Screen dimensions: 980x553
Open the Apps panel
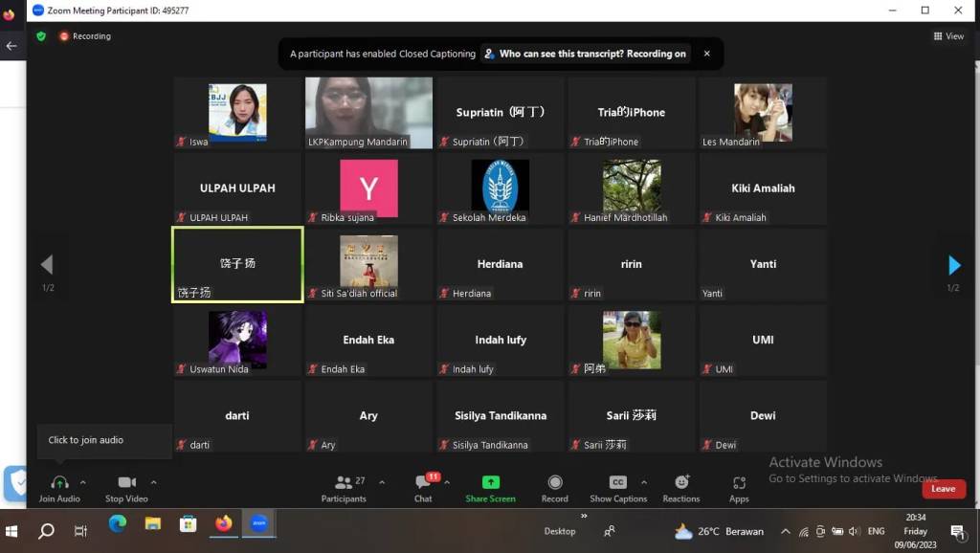pos(739,483)
